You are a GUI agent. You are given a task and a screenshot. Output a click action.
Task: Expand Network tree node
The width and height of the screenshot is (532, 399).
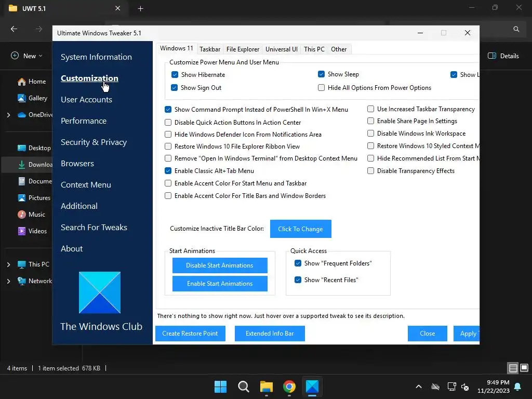(8, 281)
